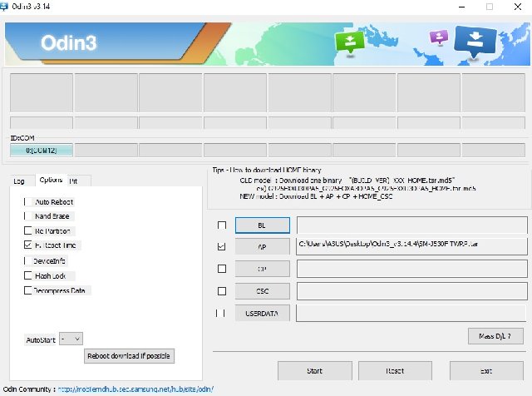The image size is (532, 396).
Task: Click the CSC file browse button
Action: 263,291
